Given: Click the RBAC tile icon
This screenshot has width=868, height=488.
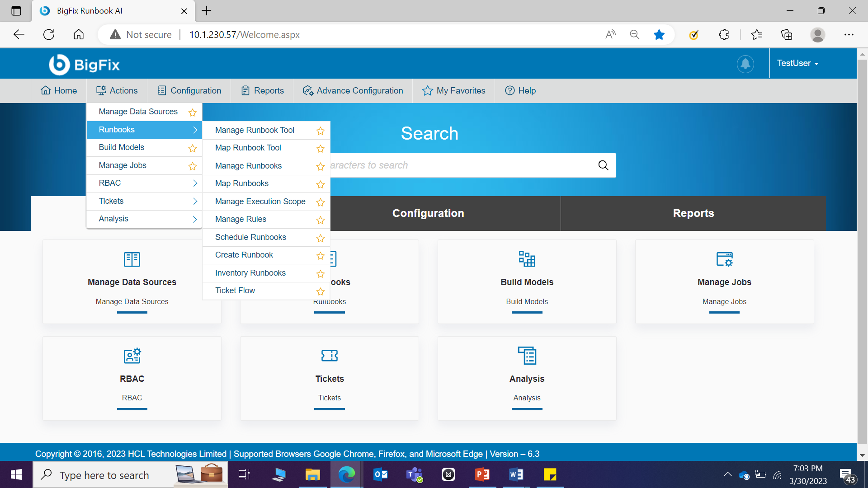Looking at the screenshot, I should (x=132, y=356).
